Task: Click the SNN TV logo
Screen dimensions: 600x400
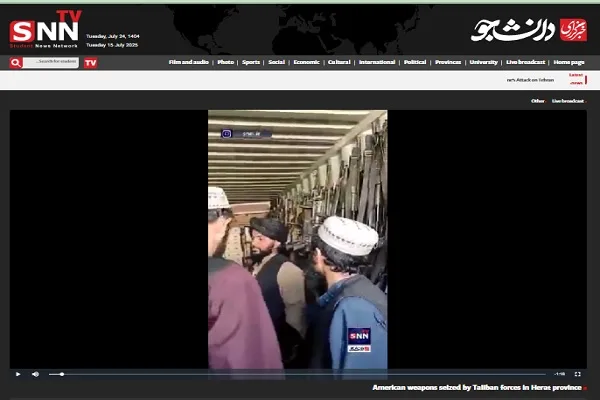Action: 45,28
